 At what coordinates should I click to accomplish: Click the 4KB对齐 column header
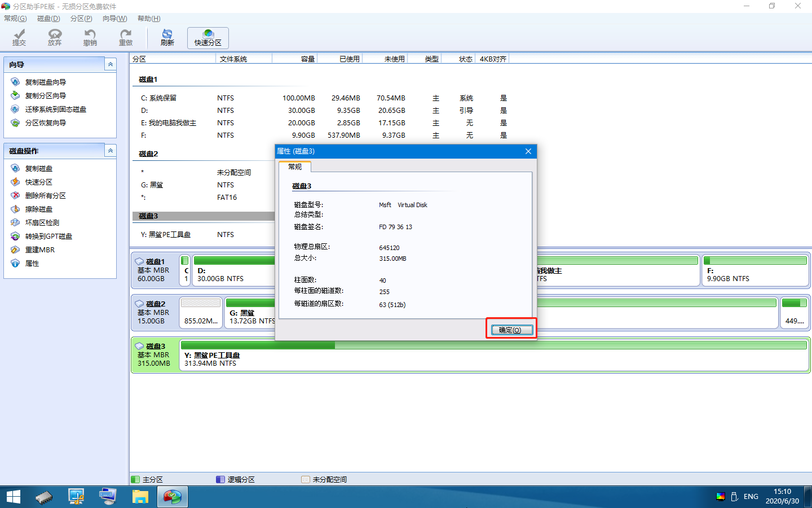pyautogui.click(x=493, y=59)
